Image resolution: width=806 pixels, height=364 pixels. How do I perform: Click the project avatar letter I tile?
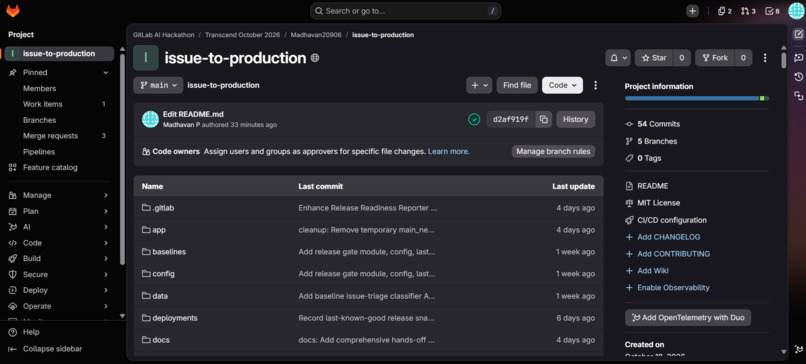point(145,58)
